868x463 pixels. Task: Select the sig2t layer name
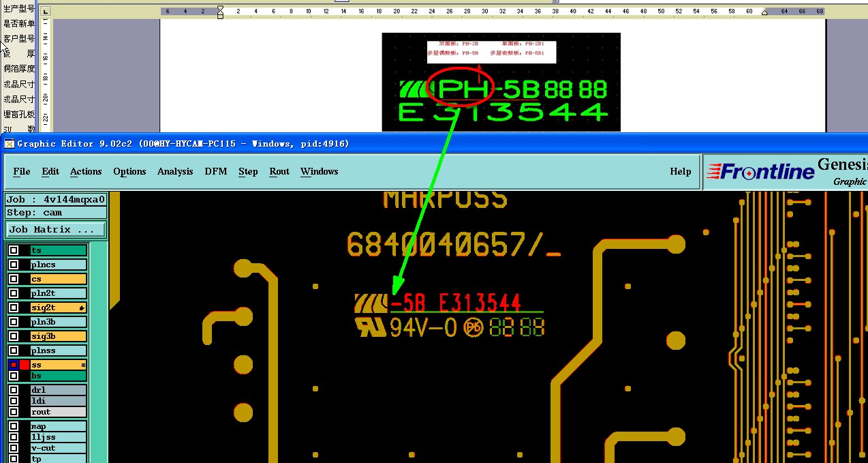point(59,308)
